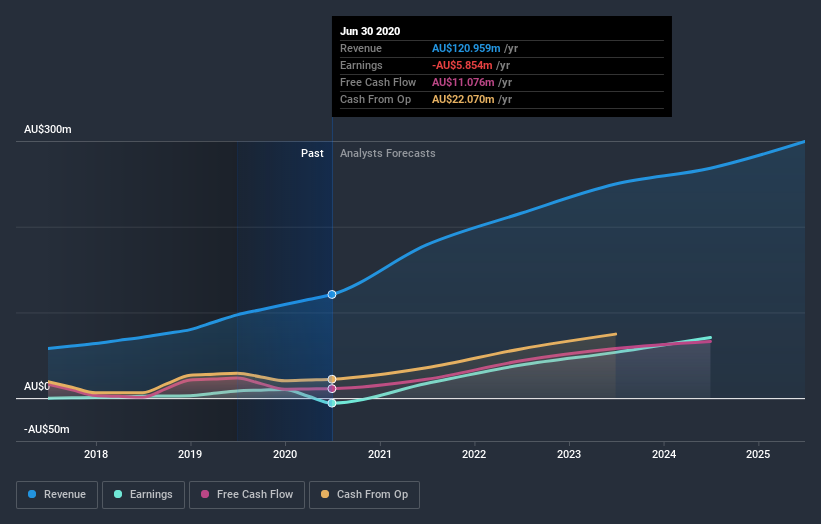821x524 pixels.
Task: Click the pink Free Cash Flow legend dot
Action: [205, 494]
